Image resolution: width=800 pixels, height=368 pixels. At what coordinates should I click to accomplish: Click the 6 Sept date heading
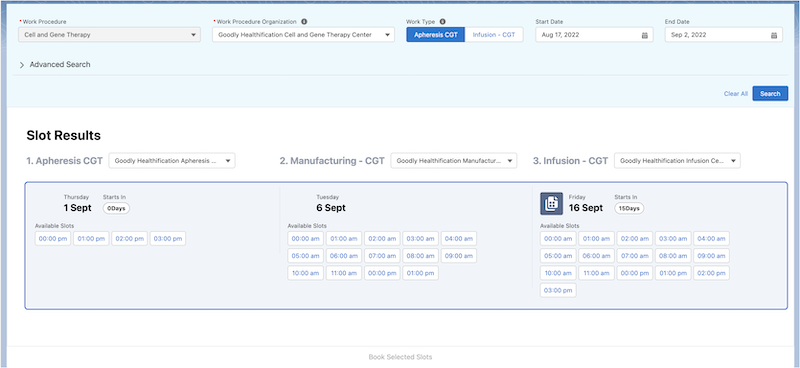point(331,208)
